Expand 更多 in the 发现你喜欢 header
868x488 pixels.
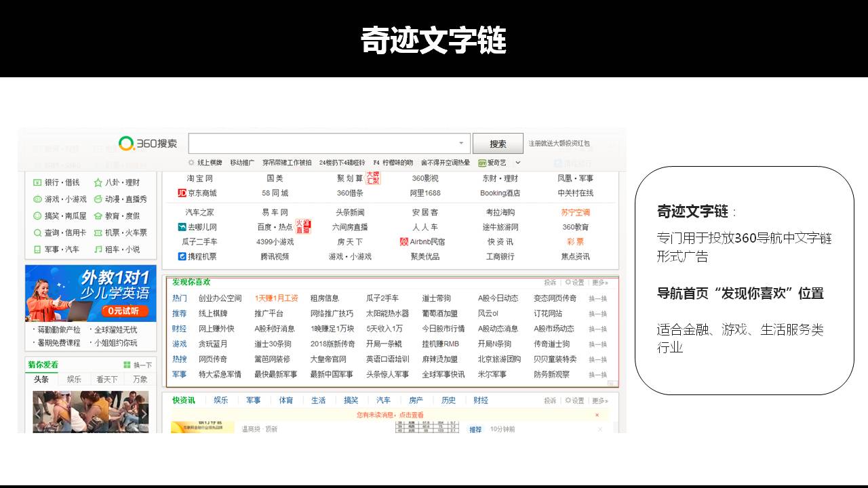click(599, 283)
